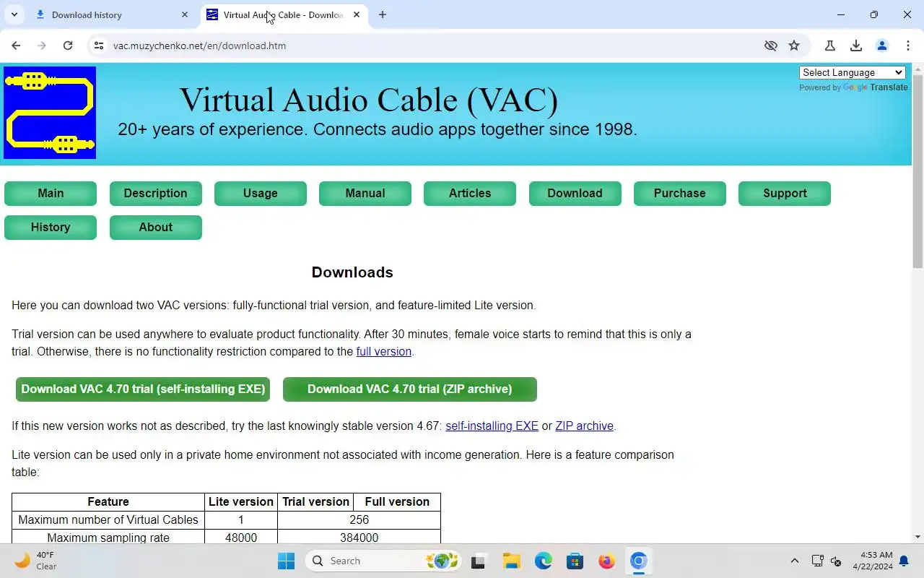This screenshot has height=578, width=924.
Task: Open the Windows Start menu
Action: [x=286, y=561]
